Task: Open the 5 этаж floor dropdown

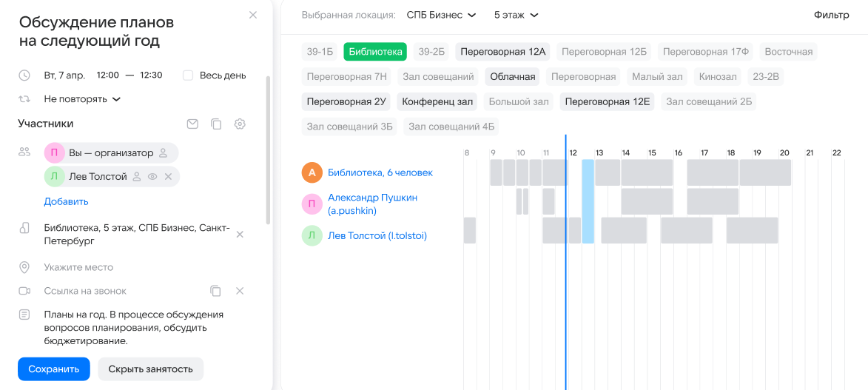Action: [x=516, y=15]
